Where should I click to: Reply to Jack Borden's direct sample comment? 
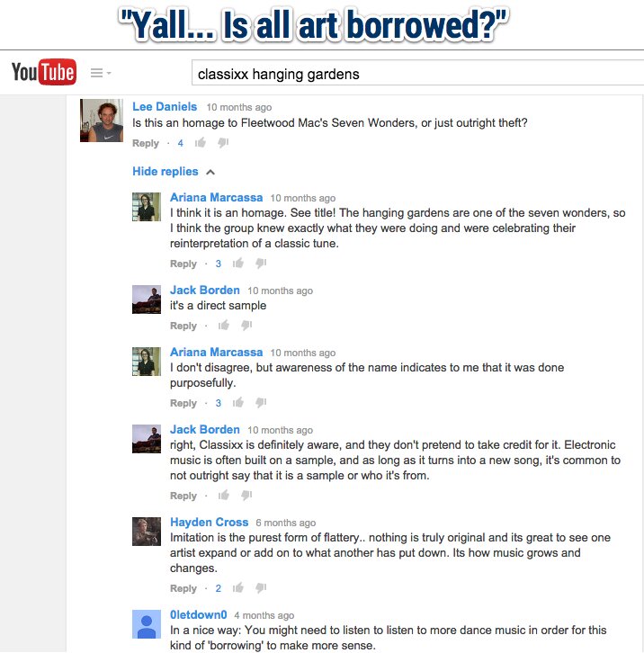[183, 326]
